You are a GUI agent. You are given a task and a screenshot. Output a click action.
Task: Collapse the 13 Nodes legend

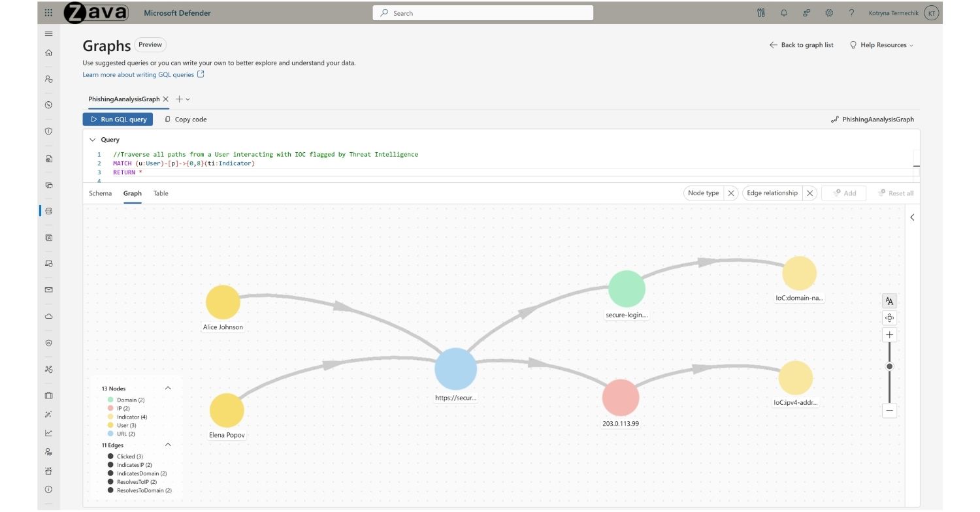pos(168,388)
